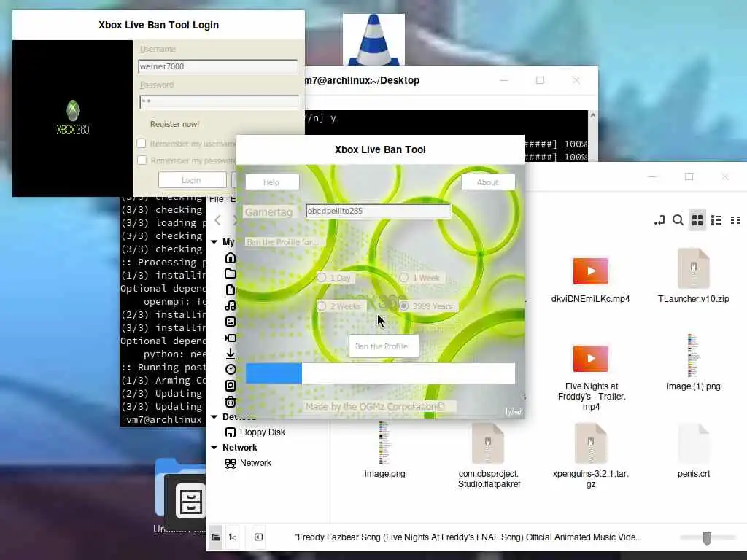Open Recent files icon in sidebar
The image size is (747, 560).
click(230, 369)
